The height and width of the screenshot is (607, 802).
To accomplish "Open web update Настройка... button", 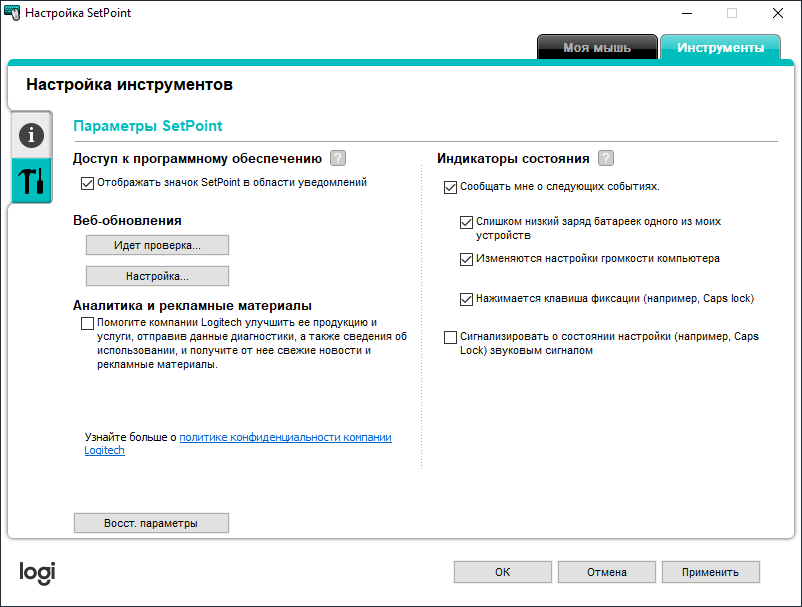I will click(157, 276).
